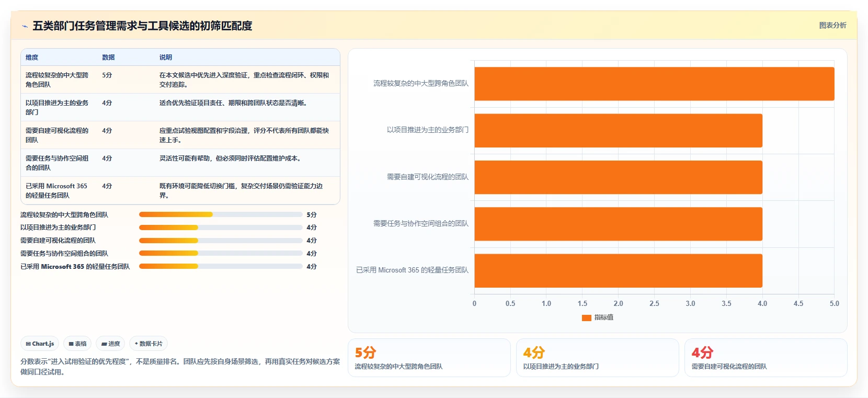This screenshot has height=398, width=868.
Task: Click the description starting 在本文候选中优先进入深度验证
Action: pos(244,79)
